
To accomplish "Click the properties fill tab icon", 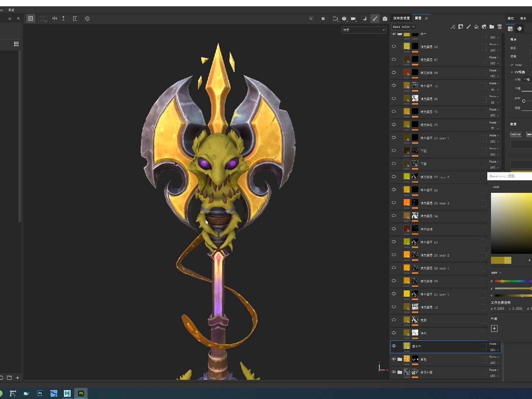I will (510, 29).
